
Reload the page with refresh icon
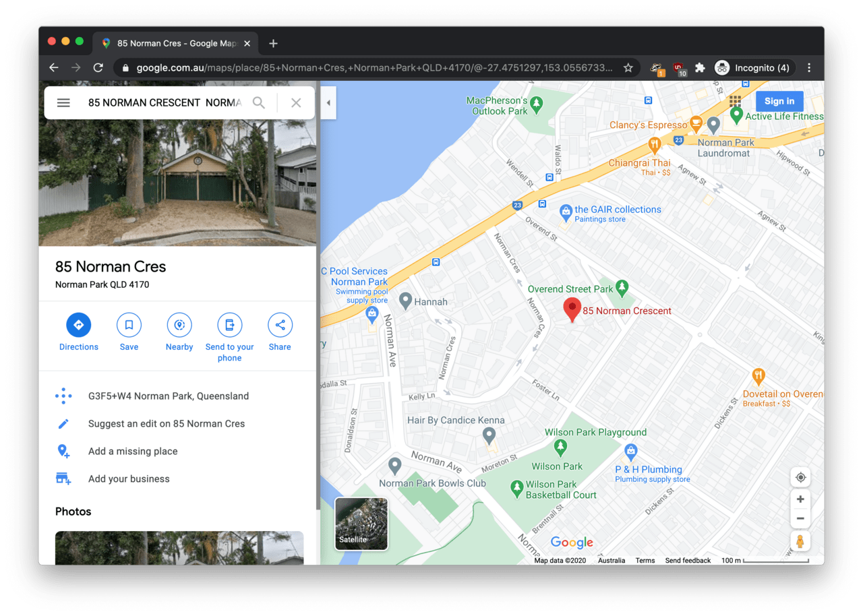[x=98, y=67]
